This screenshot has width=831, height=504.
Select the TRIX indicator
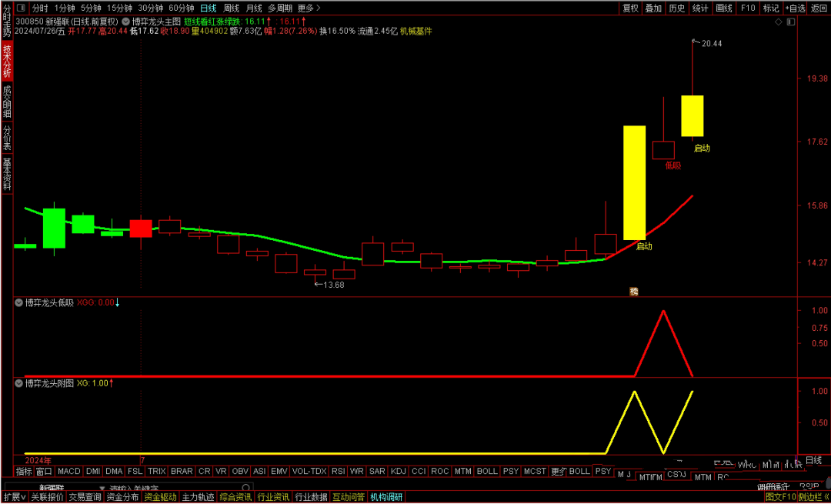156,471
